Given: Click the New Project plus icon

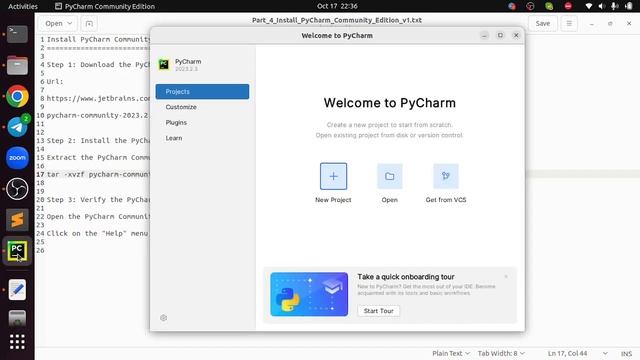Looking at the screenshot, I should (333, 176).
